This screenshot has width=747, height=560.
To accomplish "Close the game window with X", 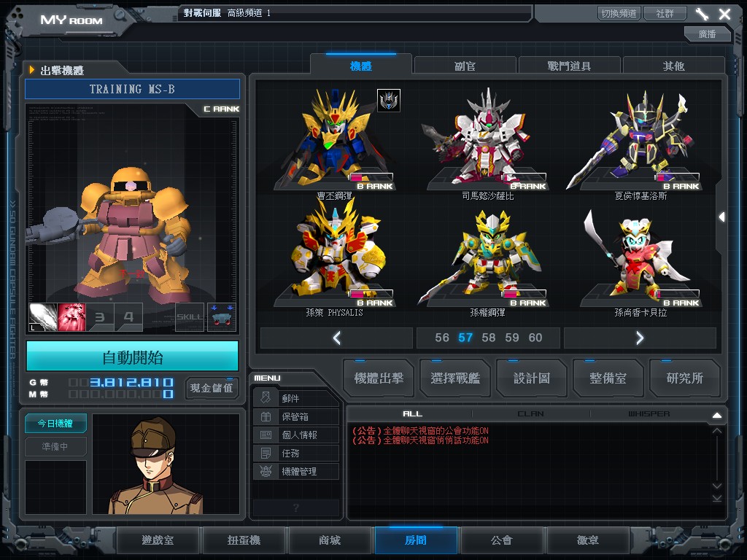I will [724, 14].
